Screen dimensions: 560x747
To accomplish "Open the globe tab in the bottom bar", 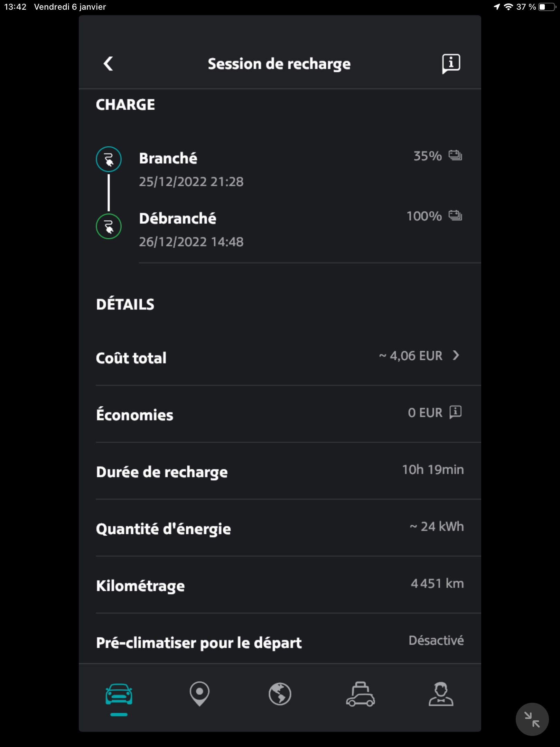I will click(x=280, y=694).
